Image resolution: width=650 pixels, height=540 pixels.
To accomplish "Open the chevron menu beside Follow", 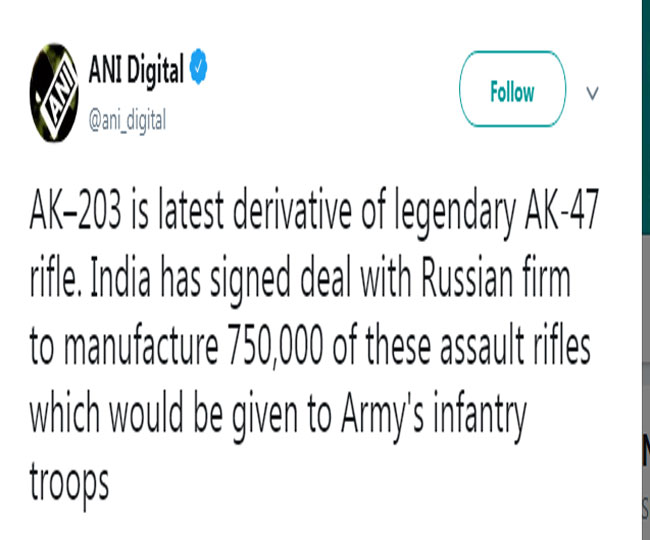I will click(591, 93).
